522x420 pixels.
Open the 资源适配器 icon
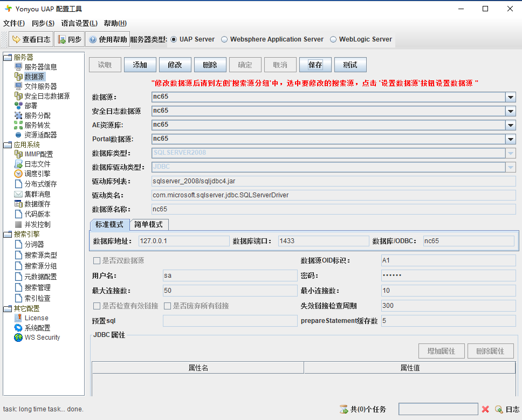18,135
